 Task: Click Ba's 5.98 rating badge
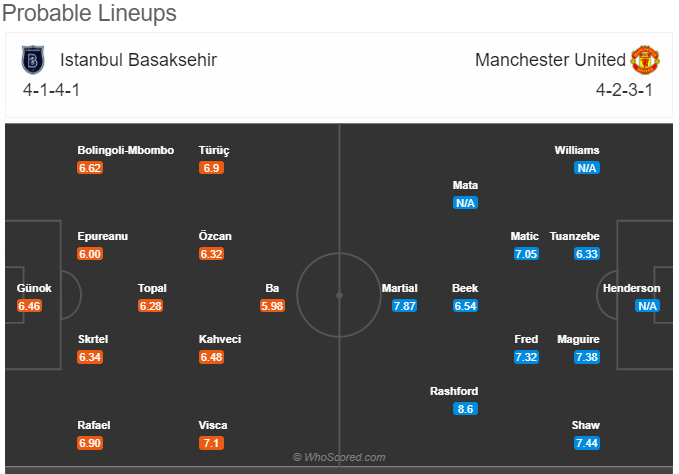click(272, 306)
